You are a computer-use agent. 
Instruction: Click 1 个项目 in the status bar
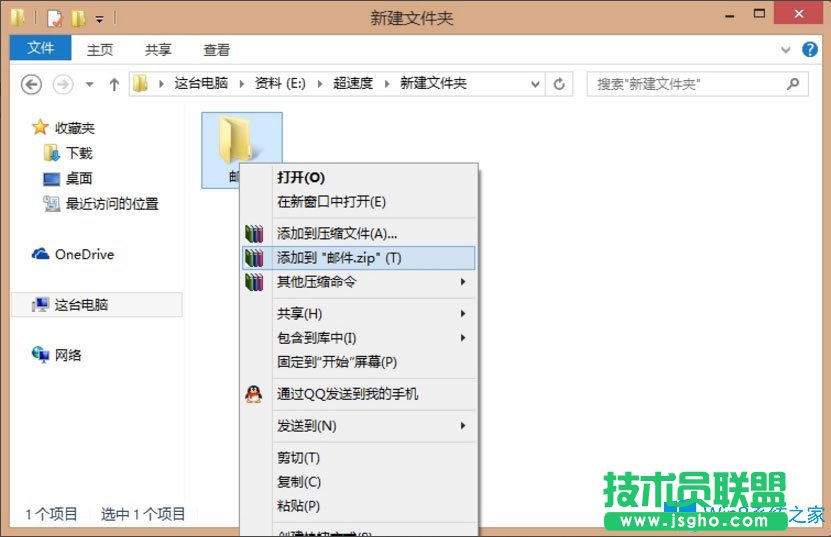[x=51, y=514]
